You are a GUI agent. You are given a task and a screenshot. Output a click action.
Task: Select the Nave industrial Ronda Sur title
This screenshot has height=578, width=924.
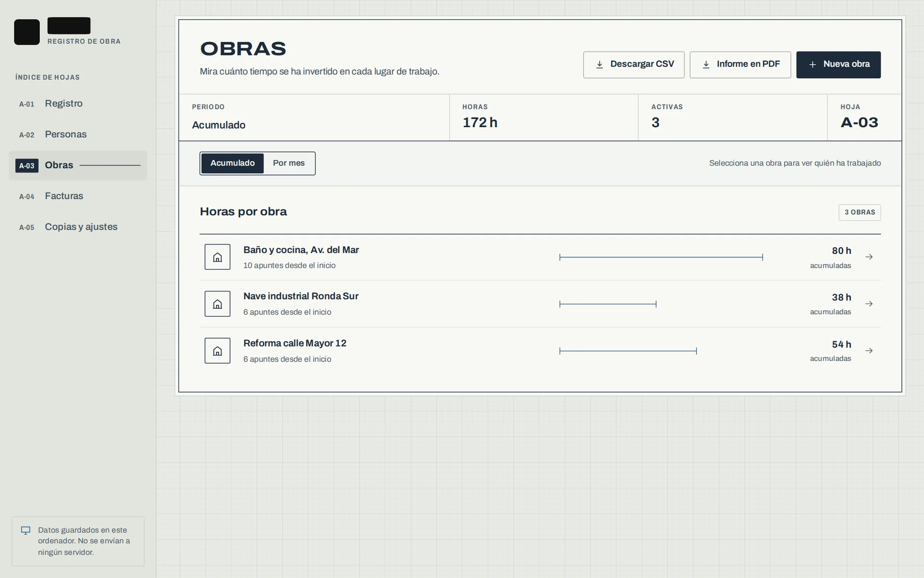point(301,296)
